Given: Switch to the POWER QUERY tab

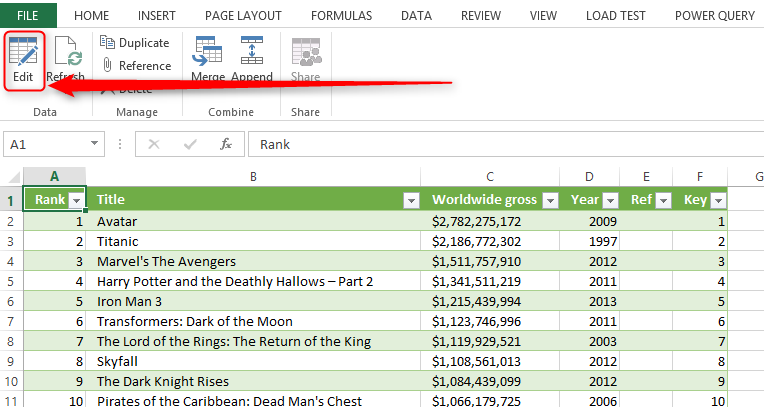Looking at the screenshot, I should tap(715, 15).
